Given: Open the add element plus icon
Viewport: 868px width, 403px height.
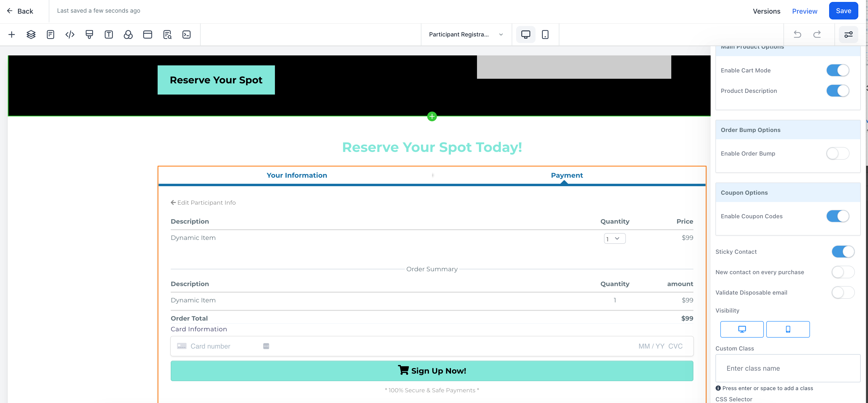Looking at the screenshot, I should pyautogui.click(x=11, y=35).
